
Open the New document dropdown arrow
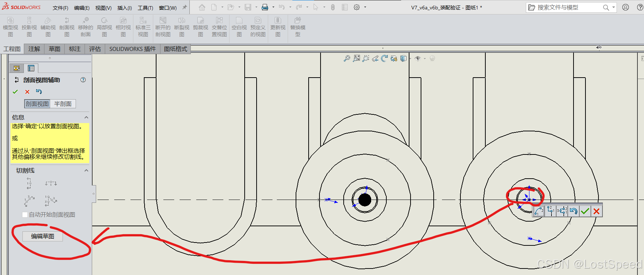(x=222, y=7)
